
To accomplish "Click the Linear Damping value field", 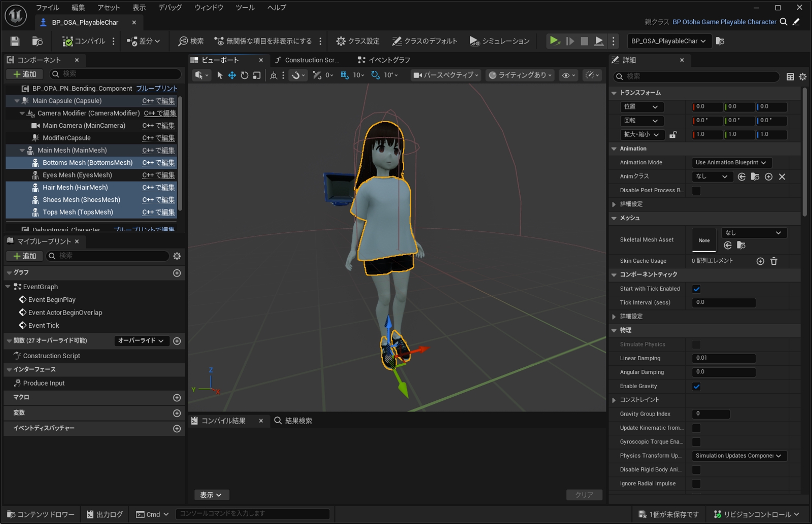I will [x=724, y=358].
